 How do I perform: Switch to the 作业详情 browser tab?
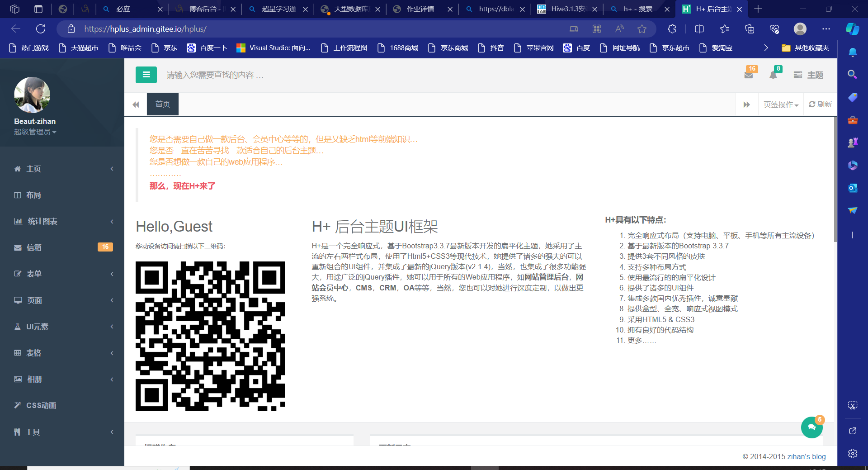[423, 9]
